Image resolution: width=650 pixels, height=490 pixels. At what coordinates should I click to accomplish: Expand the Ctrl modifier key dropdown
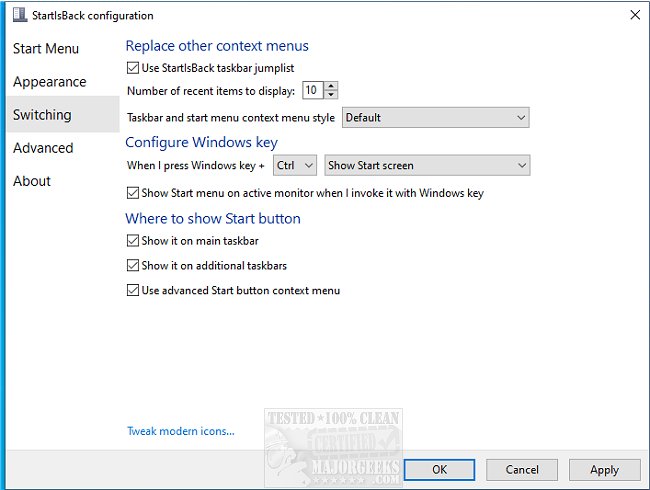click(295, 165)
